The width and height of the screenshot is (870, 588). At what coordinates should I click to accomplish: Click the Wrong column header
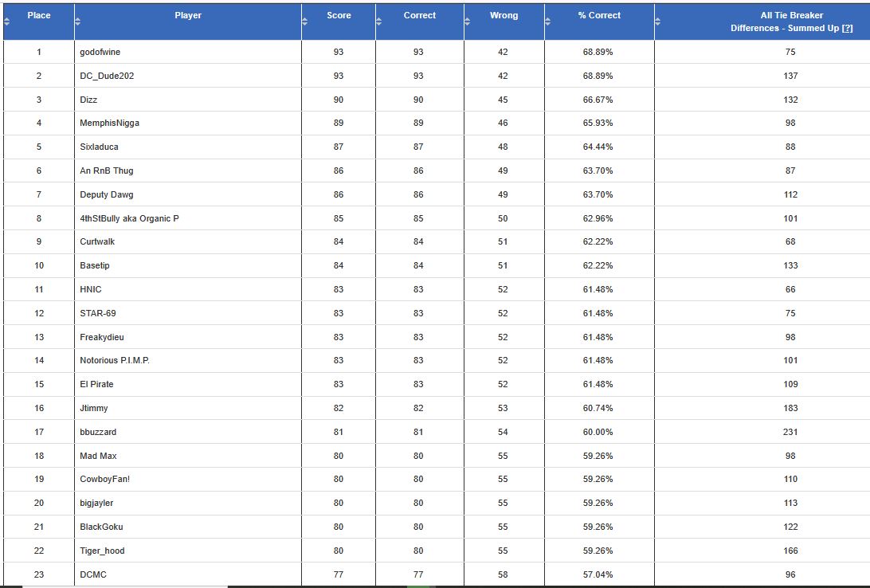coord(504,15)
